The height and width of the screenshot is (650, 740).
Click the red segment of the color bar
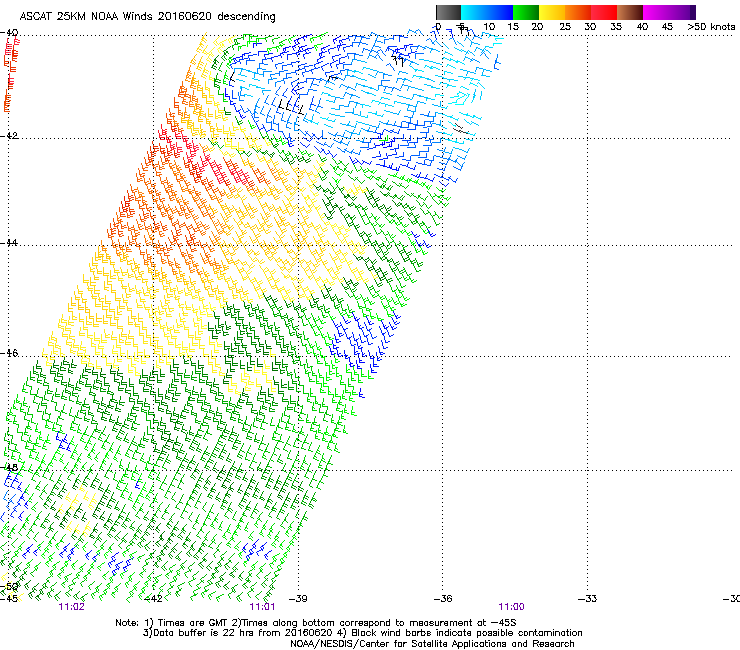604,12
